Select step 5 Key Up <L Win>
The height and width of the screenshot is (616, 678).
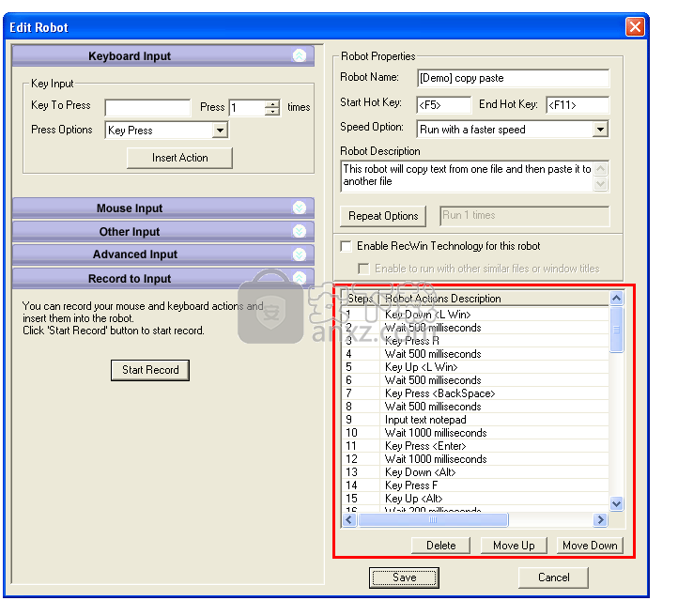(x=476, y=367)
